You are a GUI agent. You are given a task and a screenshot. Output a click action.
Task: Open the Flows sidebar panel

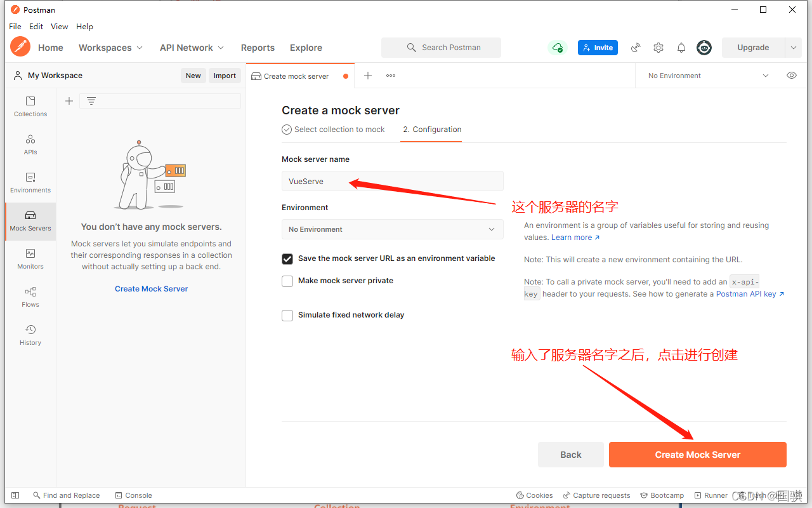[x=30, y=297]
